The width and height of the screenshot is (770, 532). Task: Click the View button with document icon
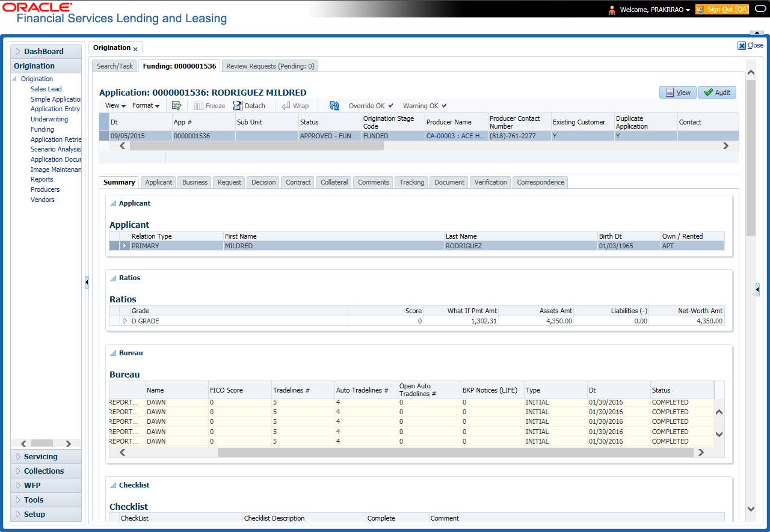click(x=677, y=93)
